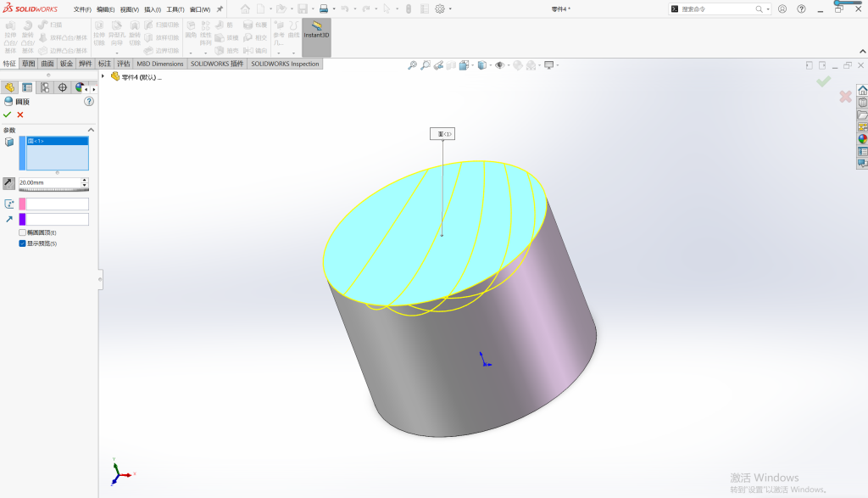
Task: Open the Hide/Show Items eye icon
Action: pos(500,65)
